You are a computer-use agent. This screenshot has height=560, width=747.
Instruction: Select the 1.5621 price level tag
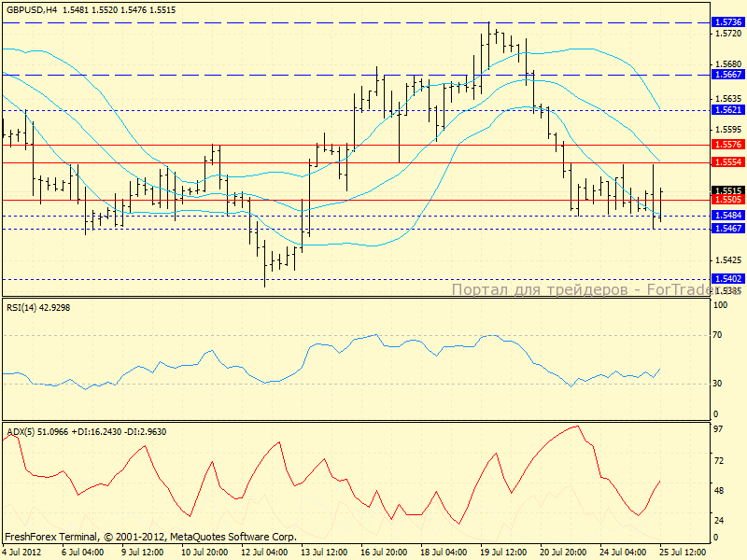[x=726, y=109]
